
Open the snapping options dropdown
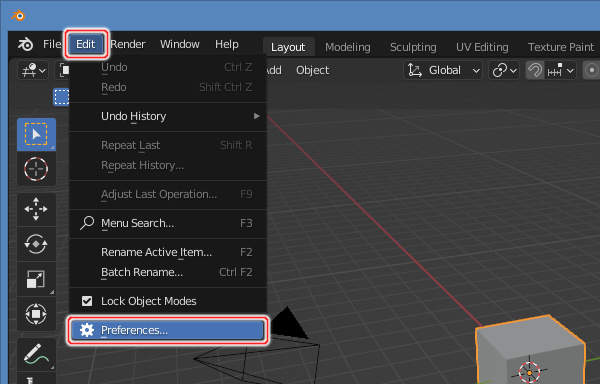coord(561,70)
